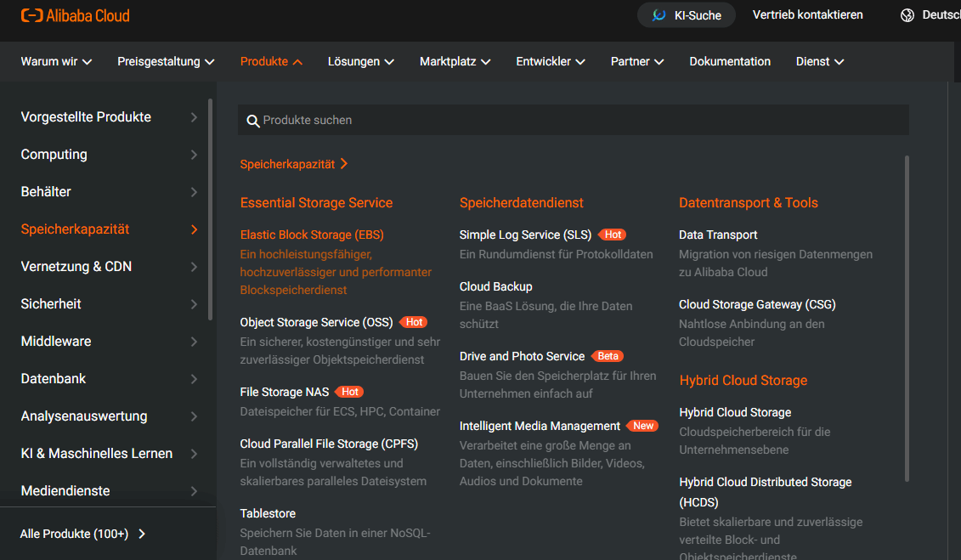Expand the KI & Maschinelles Lernen category

pos(96,453)
